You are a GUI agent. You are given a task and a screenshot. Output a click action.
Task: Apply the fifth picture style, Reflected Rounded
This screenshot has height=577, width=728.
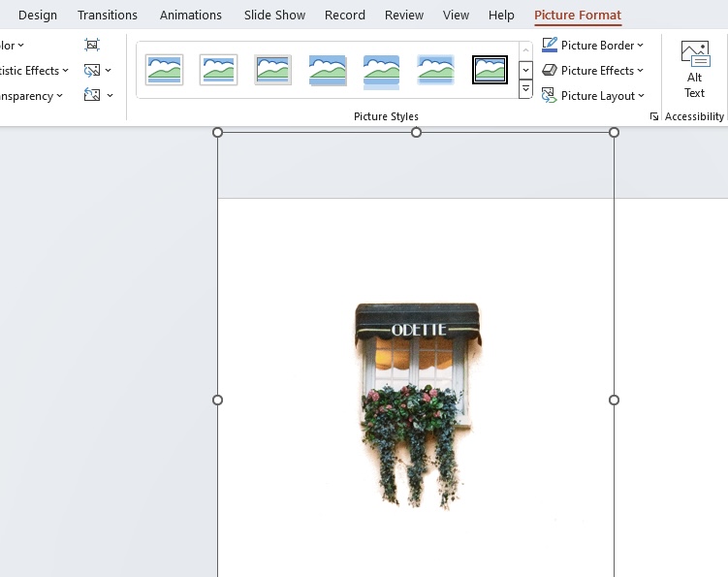(x=381, y=72)
